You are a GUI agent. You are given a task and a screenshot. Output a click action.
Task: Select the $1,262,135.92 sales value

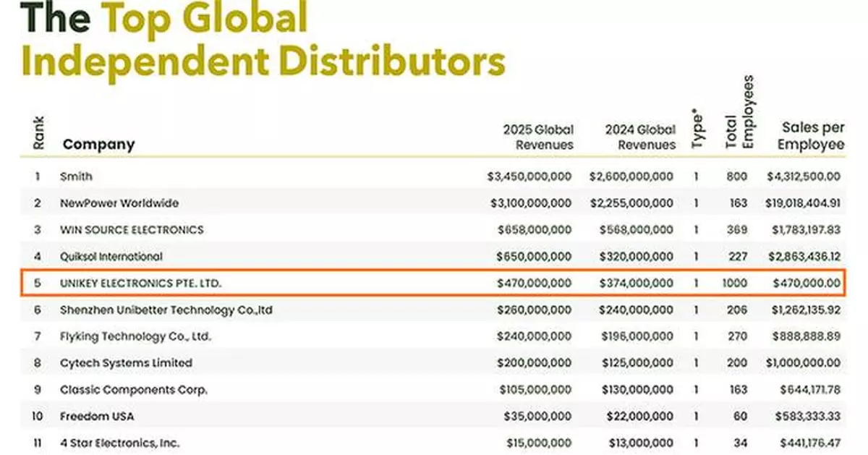804,310
